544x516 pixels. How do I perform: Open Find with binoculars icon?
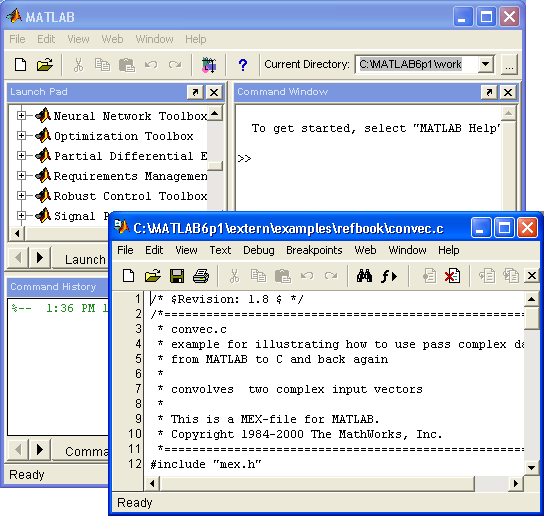[x=364, y=276]
